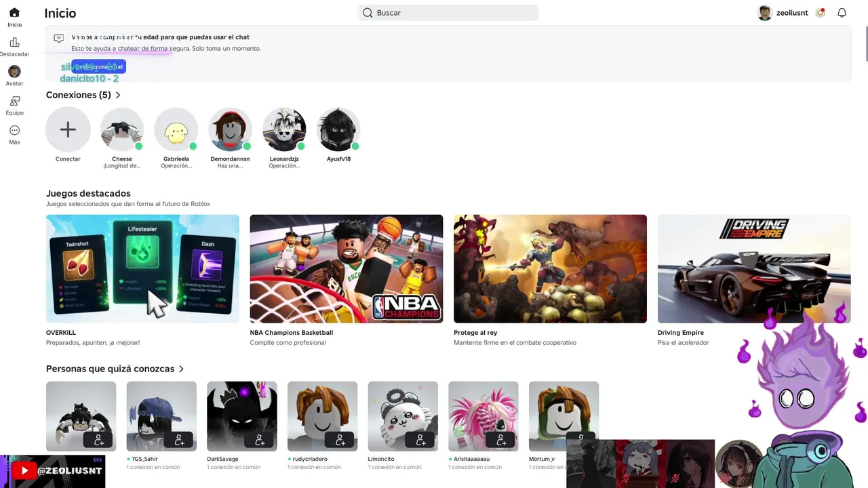Click the chat bubble icon in the banner
The width and height of the screenshot is (868, 488).
point(59,39)
